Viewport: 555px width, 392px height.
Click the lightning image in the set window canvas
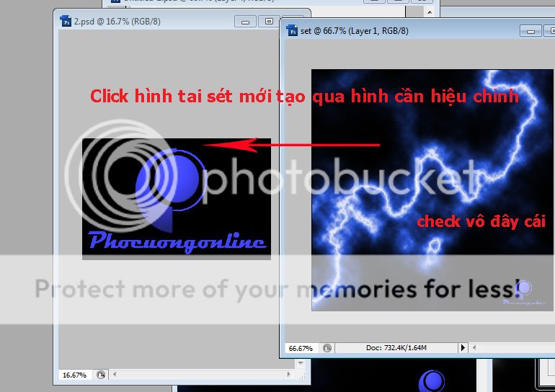pos(432,190)
